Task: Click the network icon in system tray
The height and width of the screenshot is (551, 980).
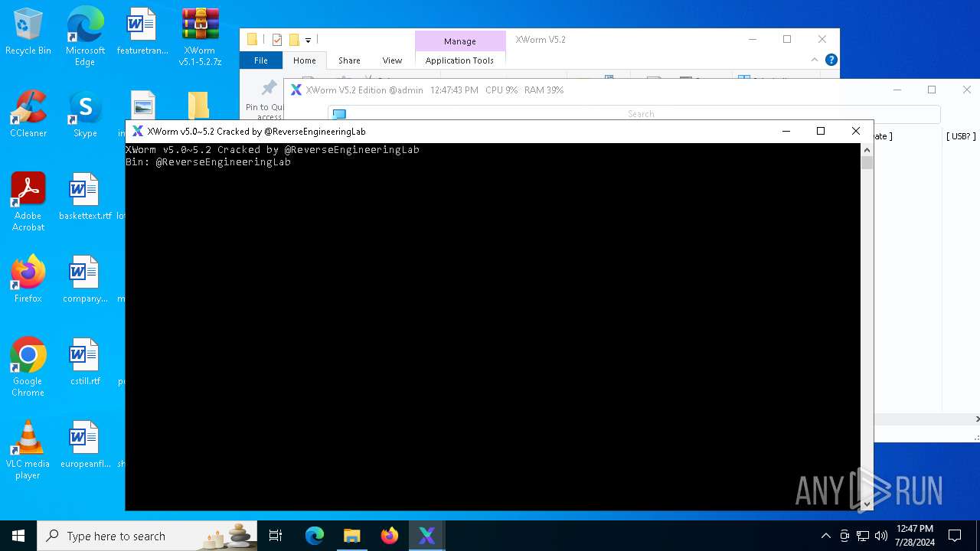Action: [863, 536]
